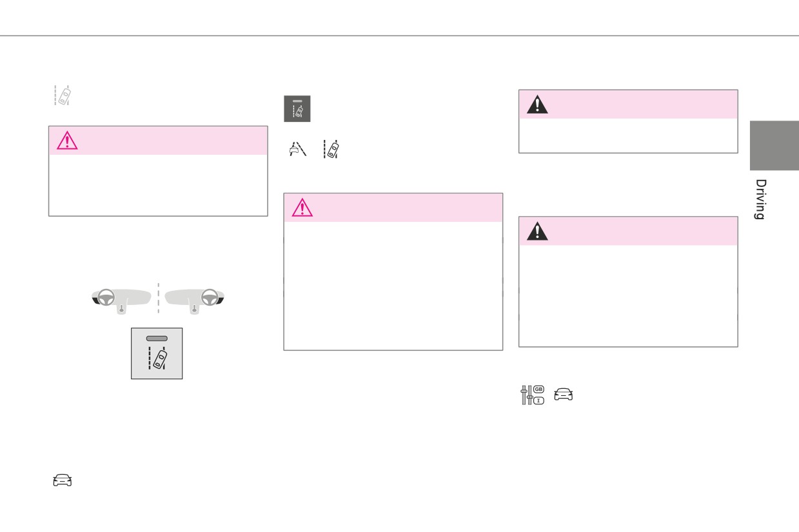
Task: Click the car icon below the button illustration
Action: click(x=62, y=480)
